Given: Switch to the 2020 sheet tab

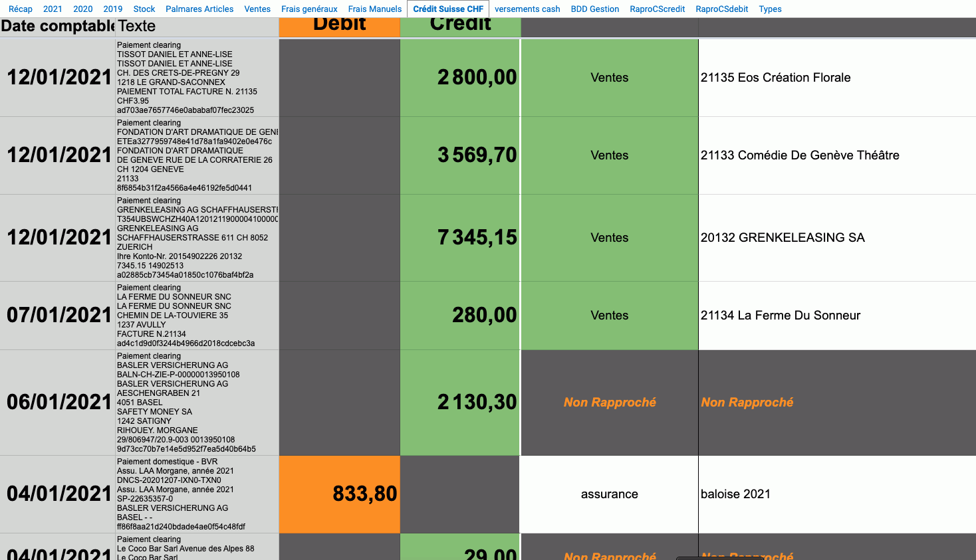Looking at the screenshot, I should 83,9.
